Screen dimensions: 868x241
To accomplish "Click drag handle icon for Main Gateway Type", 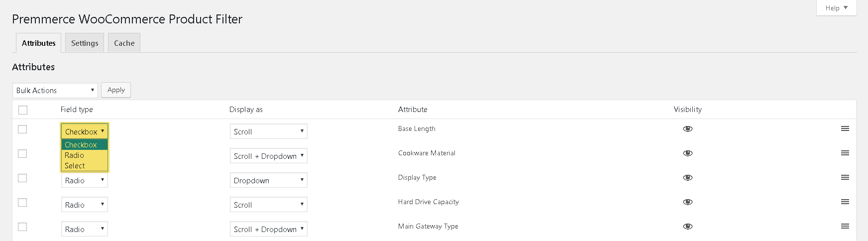I will [845, 226].
